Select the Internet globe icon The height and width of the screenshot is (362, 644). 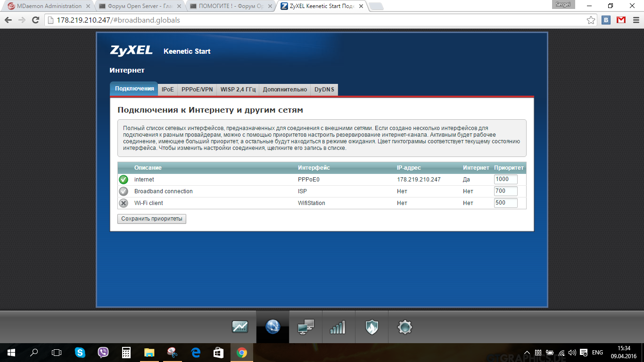273,327
